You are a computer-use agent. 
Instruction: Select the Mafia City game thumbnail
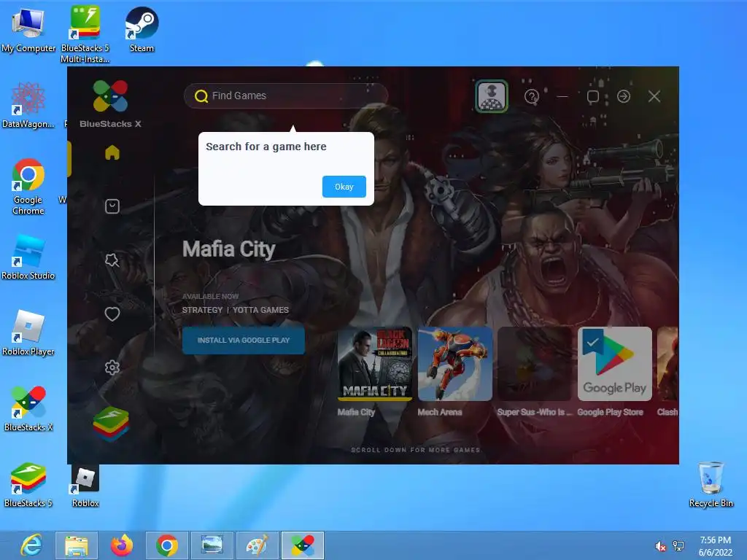point(375,363)
